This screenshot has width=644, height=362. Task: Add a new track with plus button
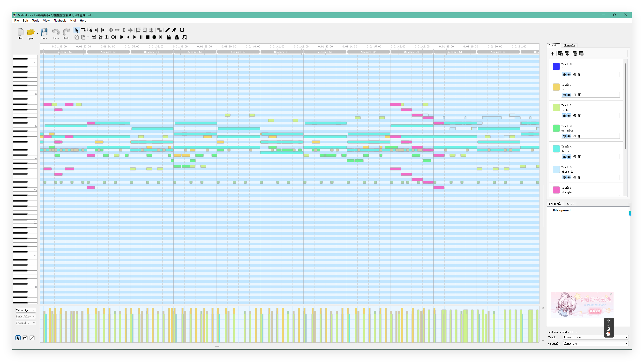click(553, 54)
